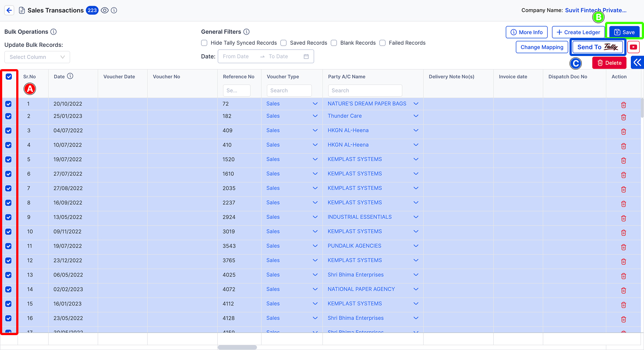
Task: Open Change Mapping
Action: (x=542, y=47)
